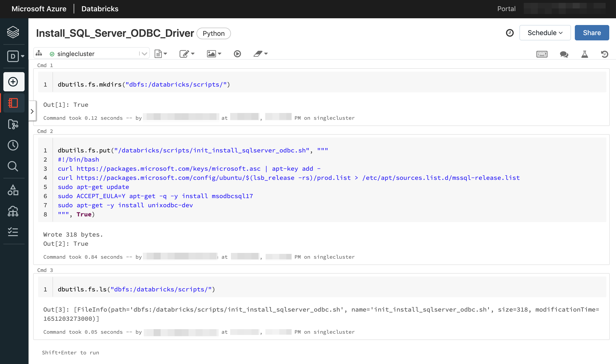This screenshot has width=616, height=364.
Task: Open the Create new item panel
Action: click(13, 82)
